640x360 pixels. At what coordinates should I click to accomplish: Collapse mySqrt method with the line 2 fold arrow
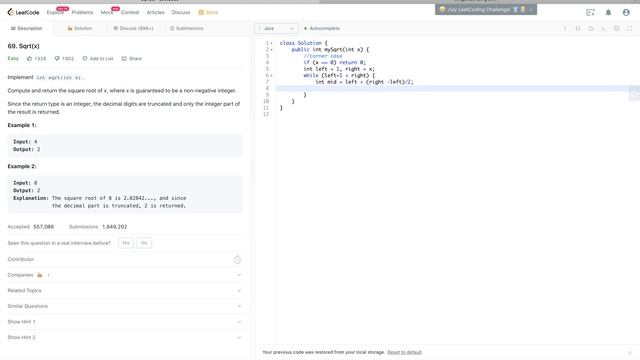(x=272, y=49)
